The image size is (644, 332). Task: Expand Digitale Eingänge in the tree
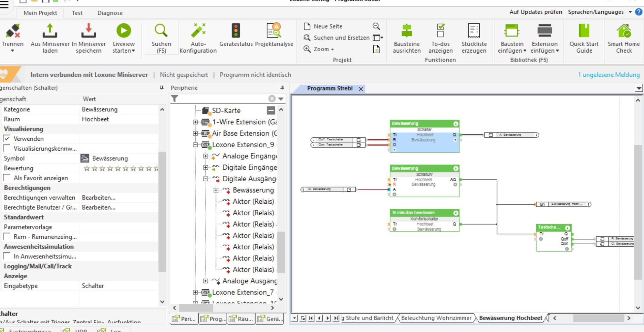206,168
